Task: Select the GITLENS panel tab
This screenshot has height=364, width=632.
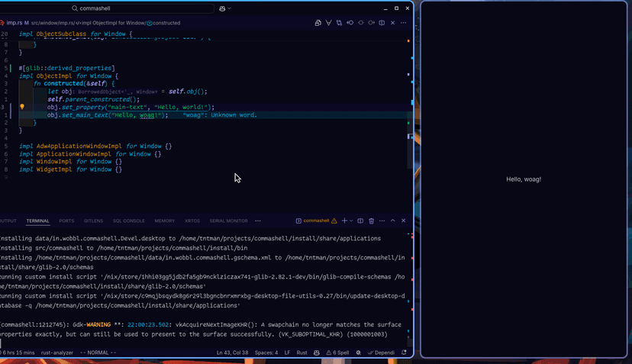Action: pyautogui.click(x=93, y=221)
